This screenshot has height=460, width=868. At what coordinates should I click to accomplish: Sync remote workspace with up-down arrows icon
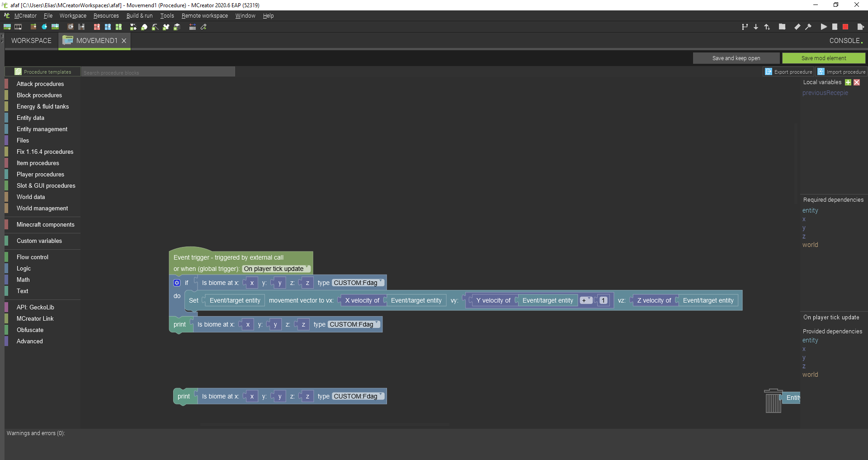click(x=767, y=27)
